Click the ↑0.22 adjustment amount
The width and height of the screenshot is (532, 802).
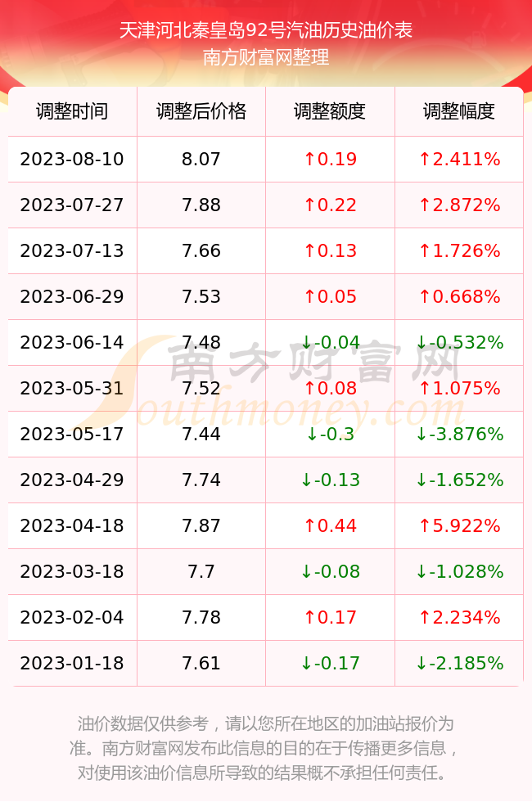(x=330, y=205)
